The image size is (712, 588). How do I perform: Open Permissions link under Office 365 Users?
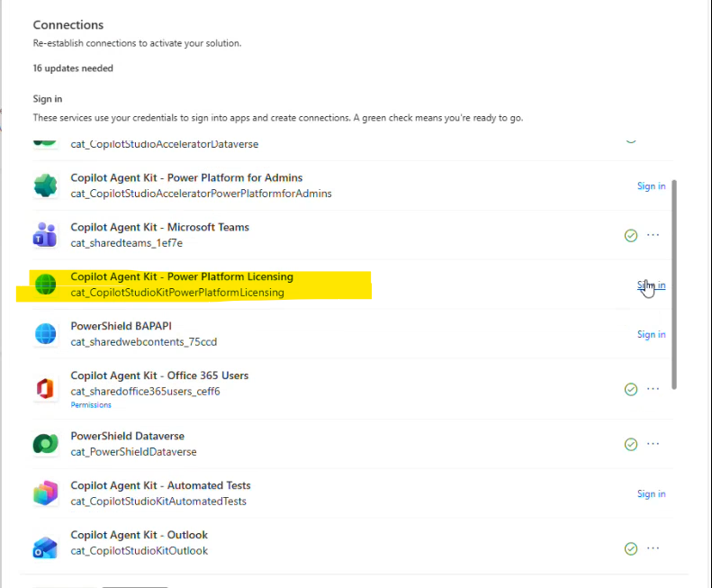(91, 405)
